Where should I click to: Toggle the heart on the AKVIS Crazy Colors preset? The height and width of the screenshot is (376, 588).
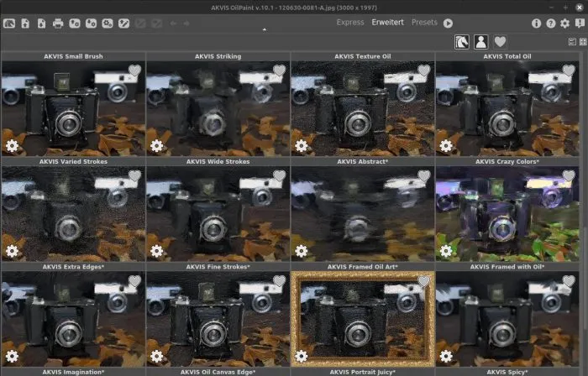pos(569,176)
